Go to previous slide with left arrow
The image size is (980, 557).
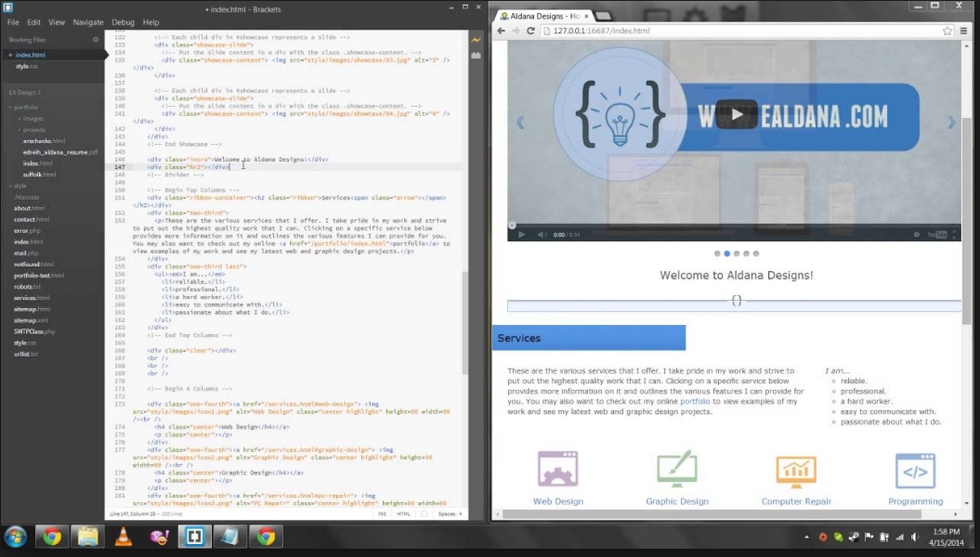[520, 123]
